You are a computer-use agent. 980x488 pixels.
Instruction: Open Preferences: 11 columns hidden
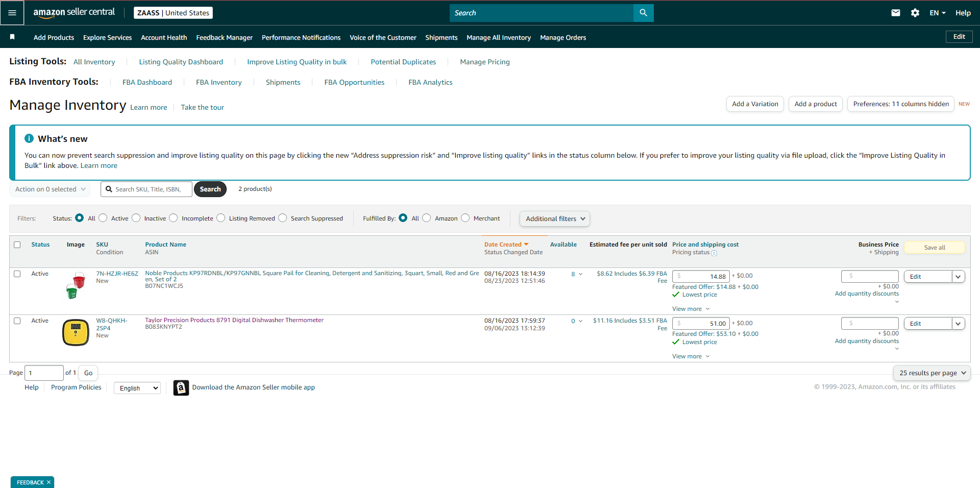point(901,104)
